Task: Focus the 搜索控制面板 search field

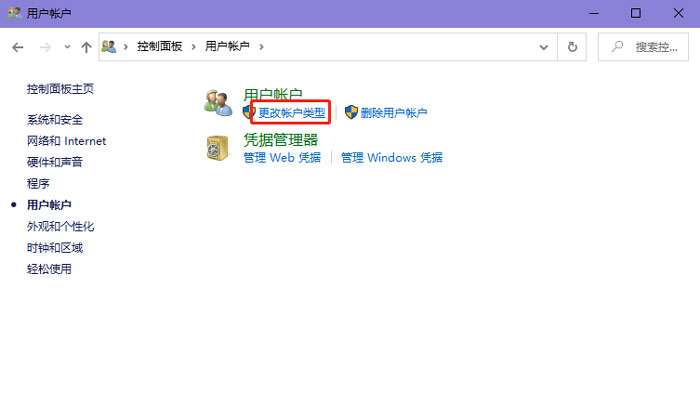Action: click(x=643, y=47)
